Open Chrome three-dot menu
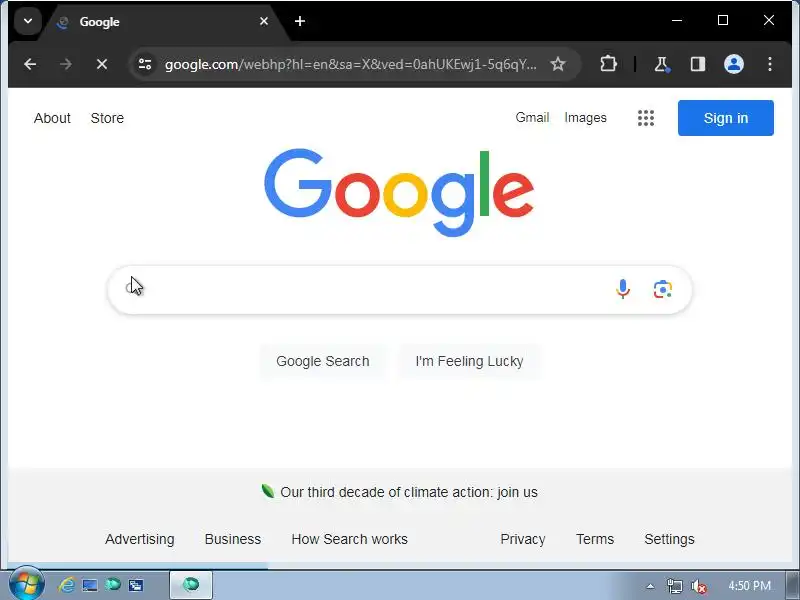This screenshot has height=600, width=800. pos(769,64)
